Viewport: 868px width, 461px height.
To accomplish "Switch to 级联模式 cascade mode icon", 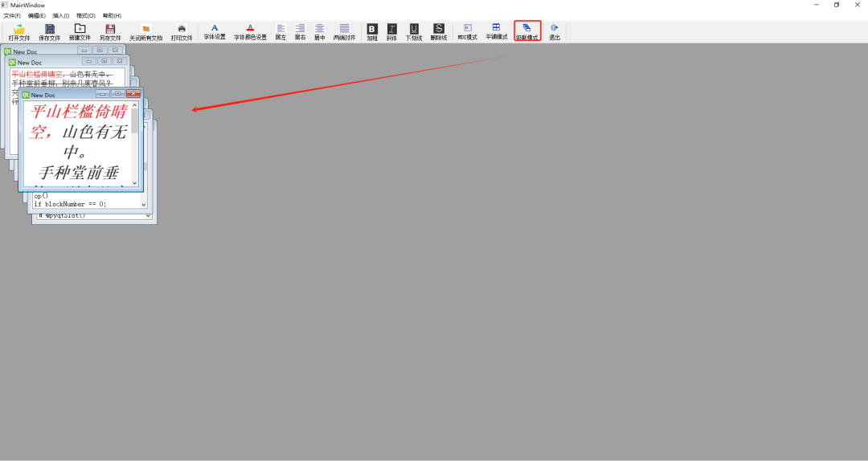I will 526,27.
